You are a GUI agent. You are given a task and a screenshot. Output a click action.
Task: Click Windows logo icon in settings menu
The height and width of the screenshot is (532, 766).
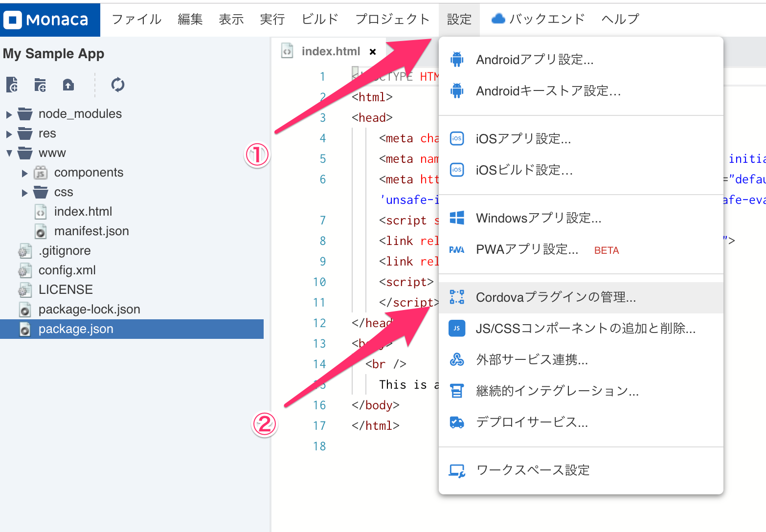pos(457,218)
